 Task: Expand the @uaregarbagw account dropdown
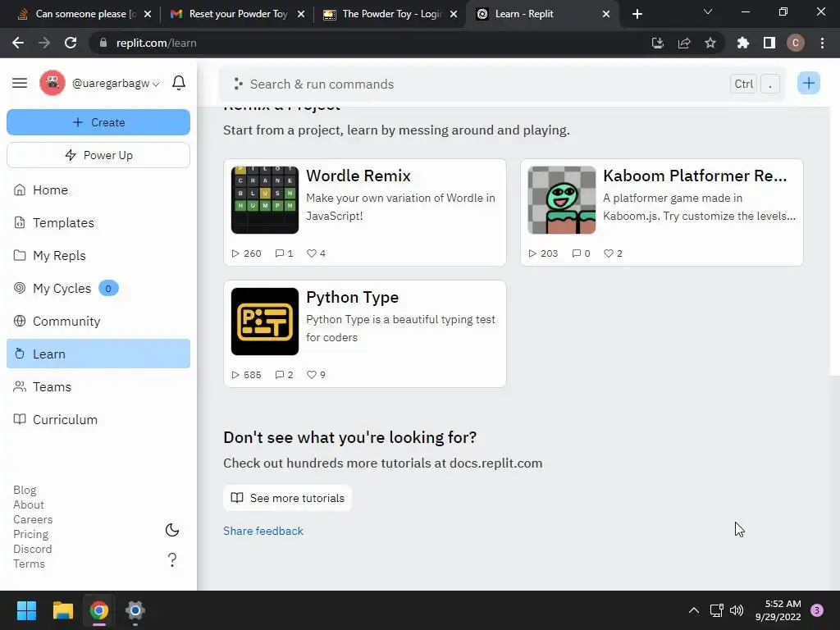[116, 84]
